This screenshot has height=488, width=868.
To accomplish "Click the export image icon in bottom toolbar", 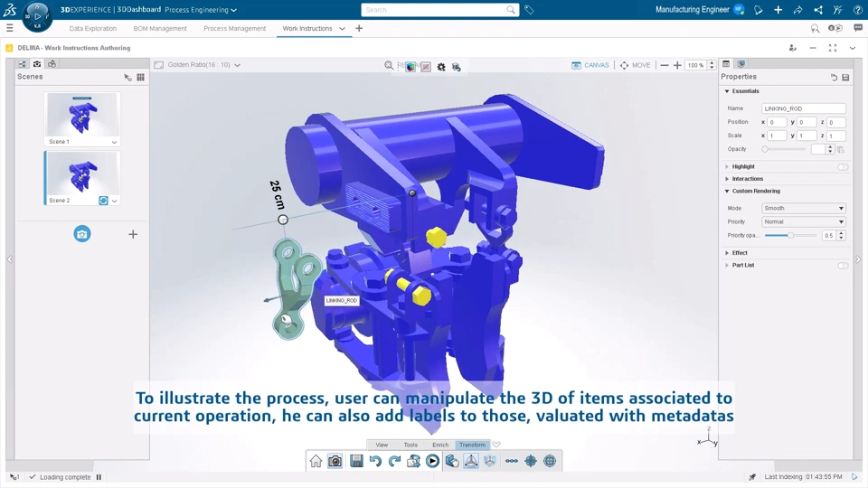I will click(413, 461).
